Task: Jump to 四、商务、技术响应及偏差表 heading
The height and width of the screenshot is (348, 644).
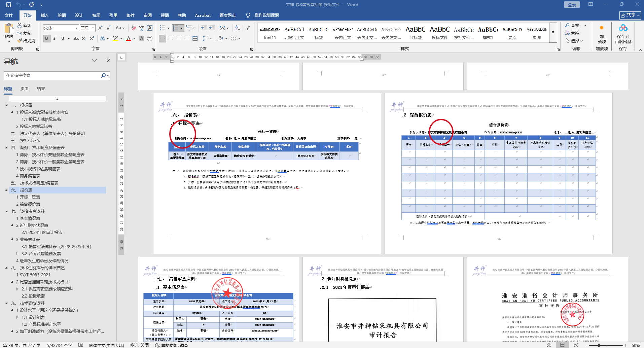Action: (37, 148)
